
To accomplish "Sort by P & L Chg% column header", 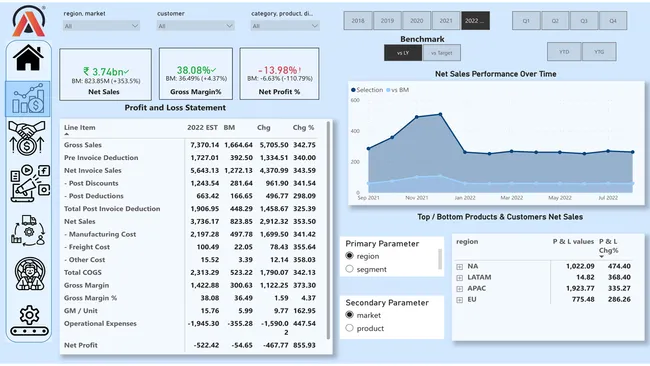I will coord(609,246).
